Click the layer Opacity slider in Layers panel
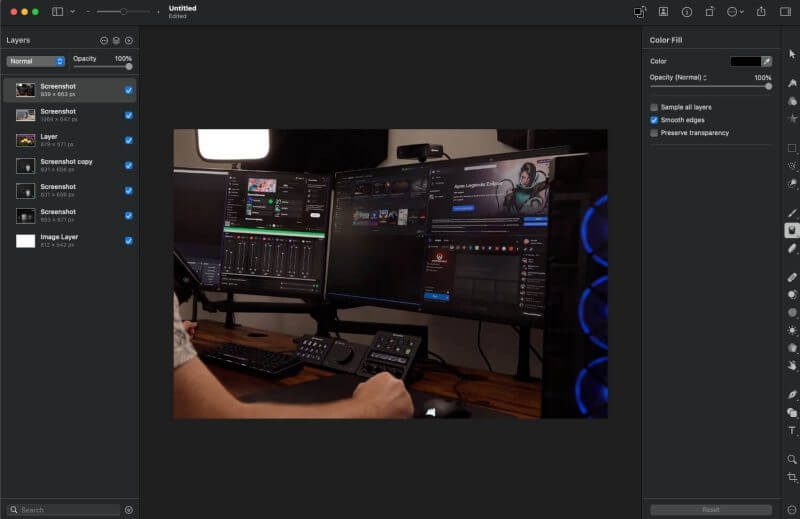The image size is (800, 519). click(x=103, y=66)
